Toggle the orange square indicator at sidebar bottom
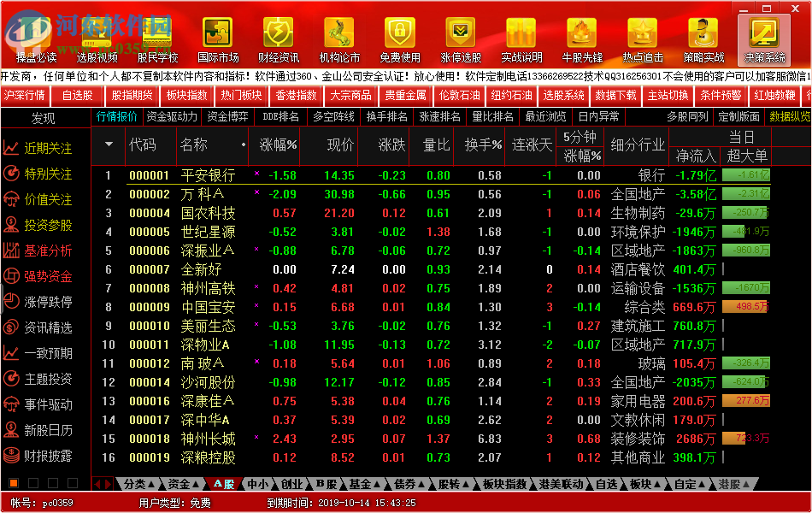Screen dimensions: 812x513 coord(13,483)
